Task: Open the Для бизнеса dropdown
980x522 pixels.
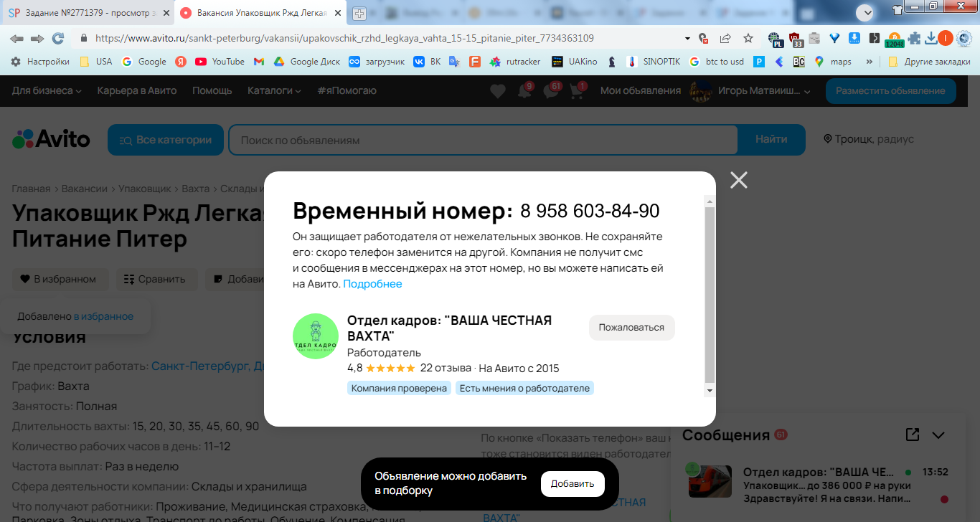Action: click(47, 91)
